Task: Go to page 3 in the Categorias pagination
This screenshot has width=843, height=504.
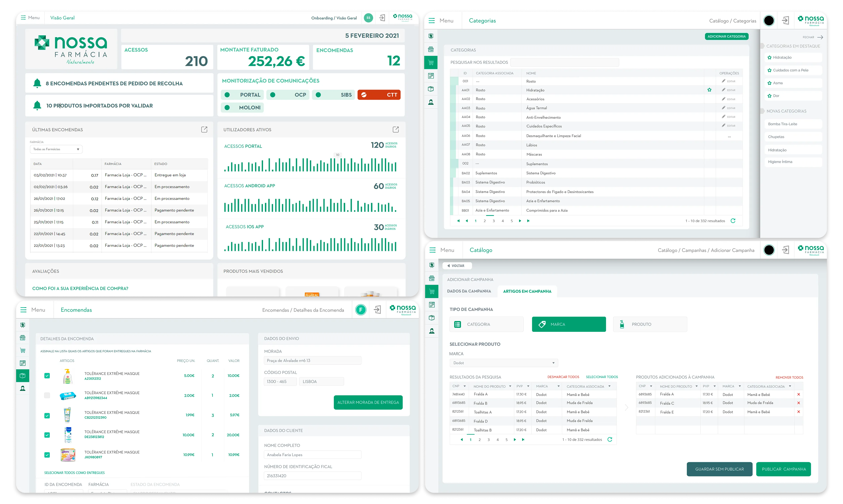Action: tap(494, 221)
